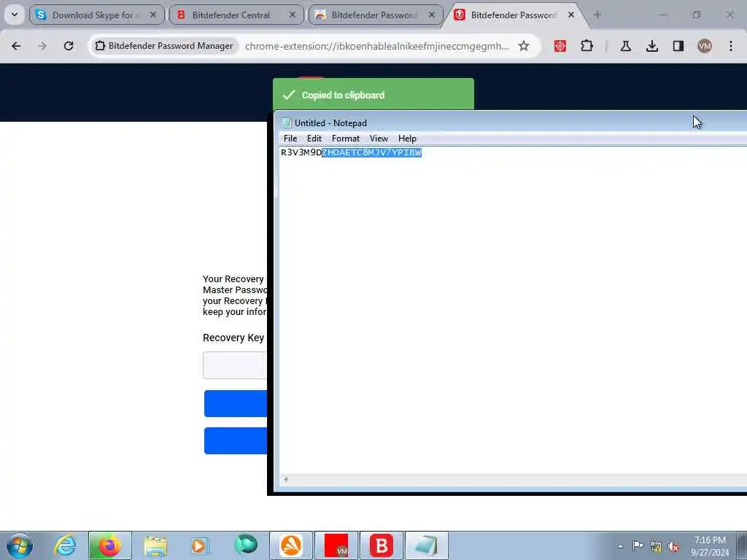
Task: Open Windows Explorer folder icon in taskbar
Action: click(x=155, y=545)
